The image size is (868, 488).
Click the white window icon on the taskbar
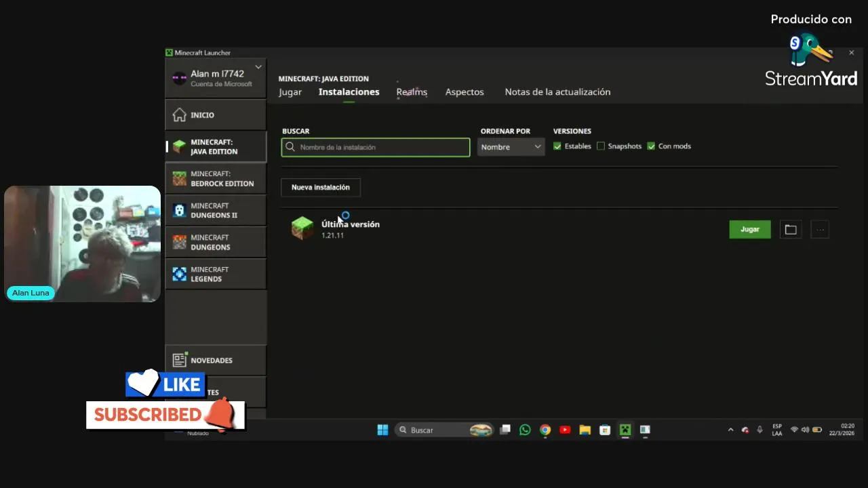(645, 430)
